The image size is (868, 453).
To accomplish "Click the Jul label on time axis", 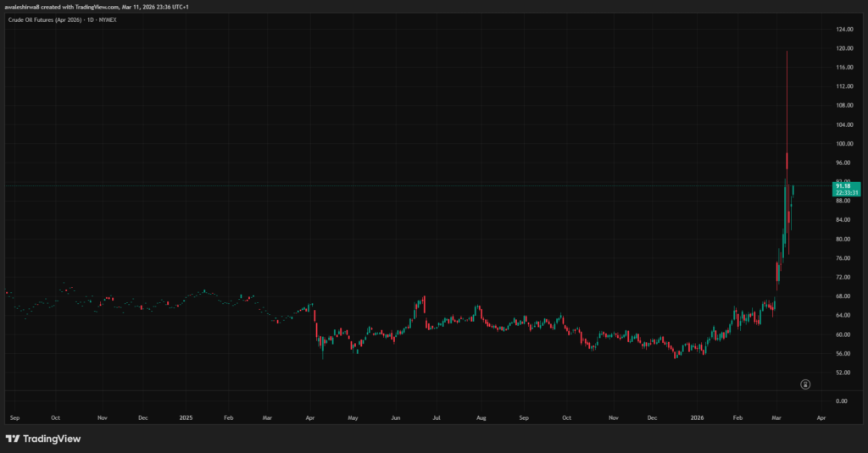I will 437,418.
